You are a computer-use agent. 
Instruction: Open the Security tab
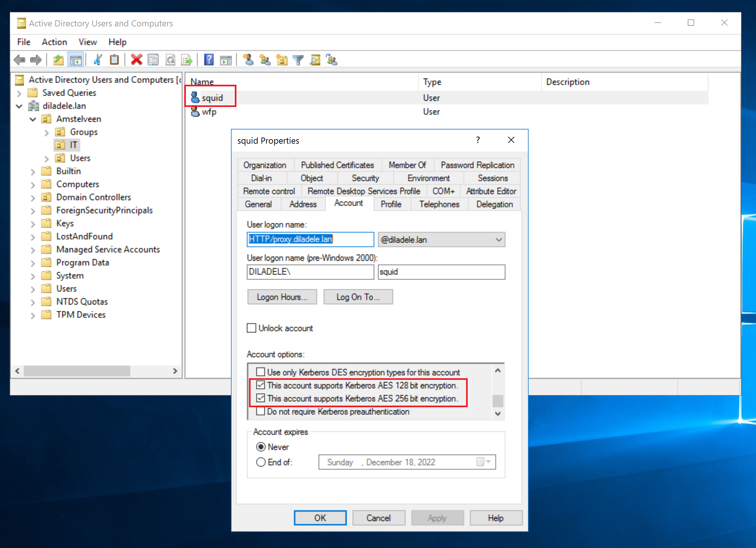365,178
